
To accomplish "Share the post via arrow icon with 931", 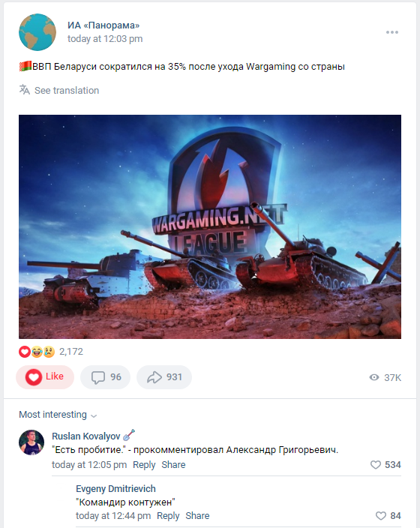I will tap(164, 377).
